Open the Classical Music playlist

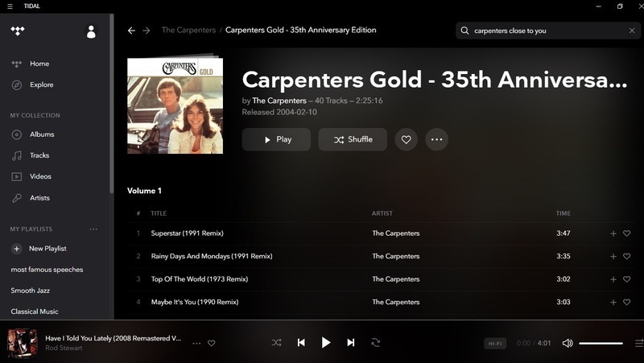[x=35, y=311]
